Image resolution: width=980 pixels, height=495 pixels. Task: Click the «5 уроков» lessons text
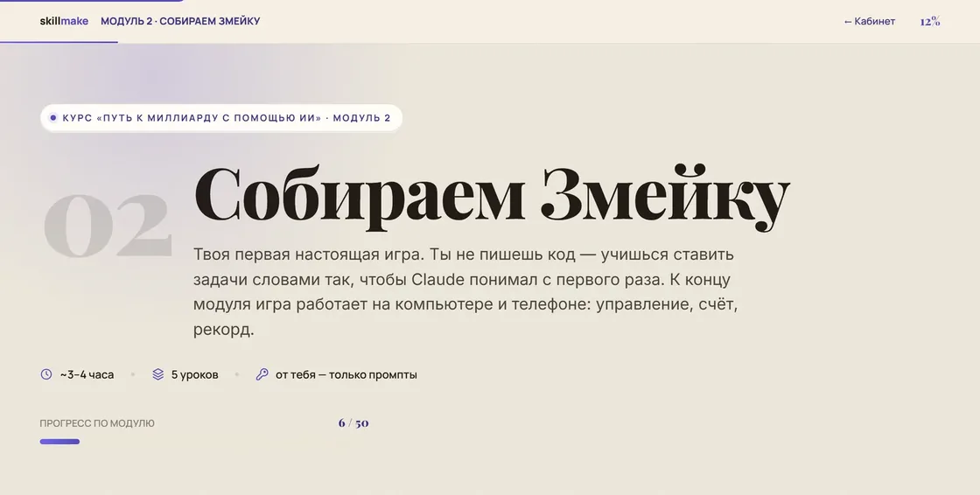195,375
